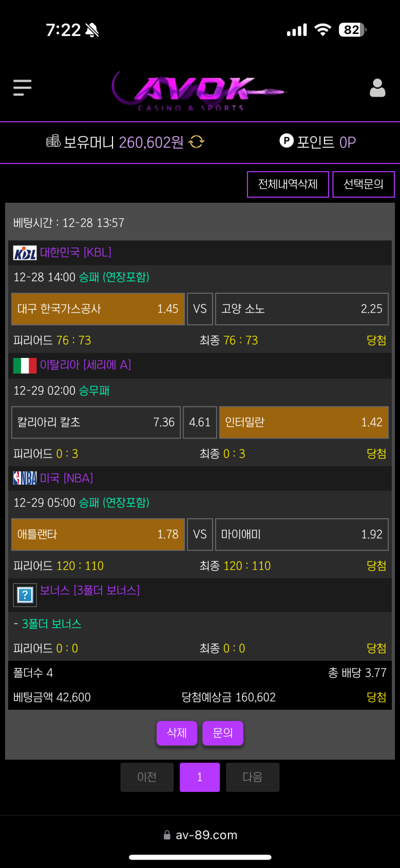The height and width of the screenshot is (868, 400).
Task: Tap the NBA league logo
Action: click(x=24, y=479)
